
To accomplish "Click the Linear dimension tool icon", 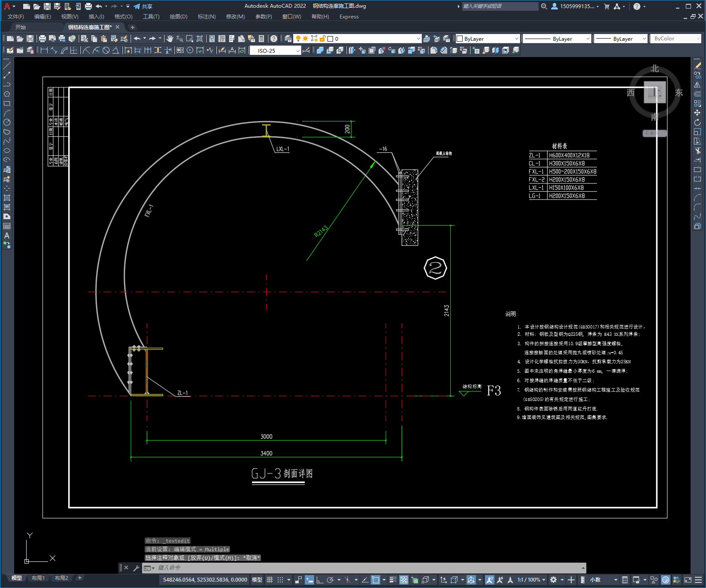I will (44, 50).
